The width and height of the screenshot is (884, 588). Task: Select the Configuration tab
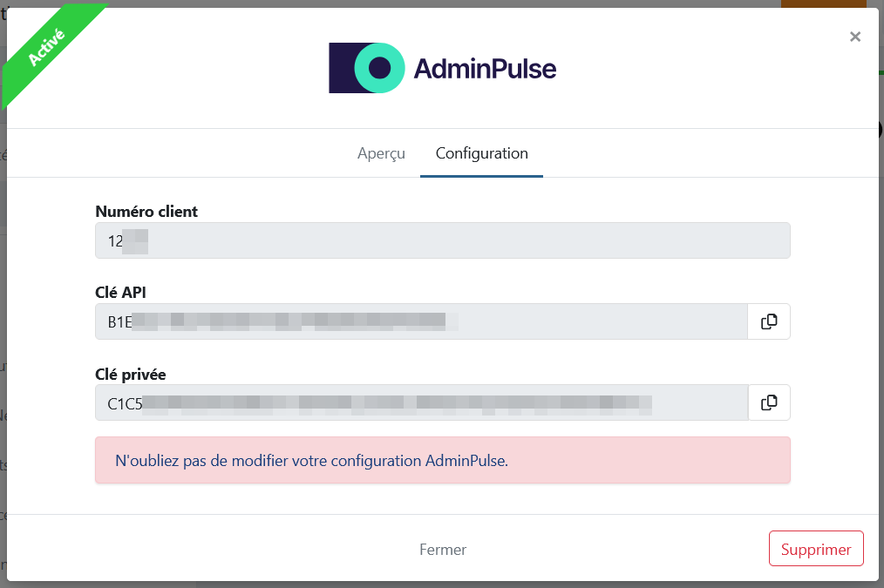tap(481, 153)
